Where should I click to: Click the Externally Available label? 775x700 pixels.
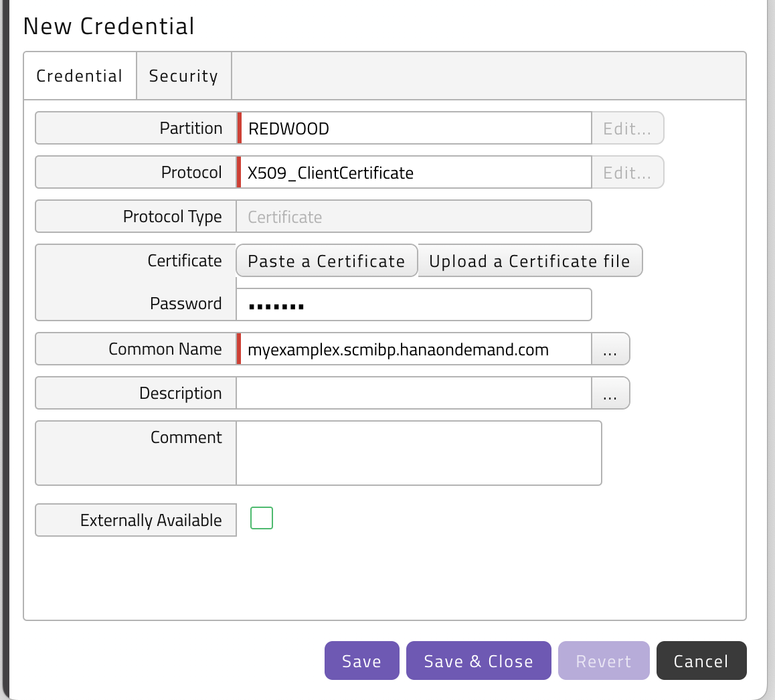coord(151,520)
